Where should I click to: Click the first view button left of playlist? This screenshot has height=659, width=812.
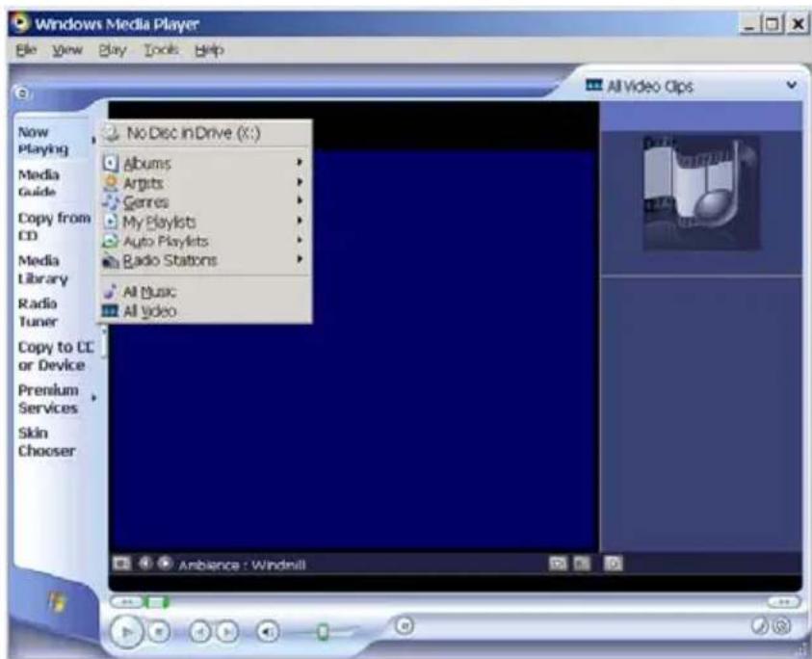click(x=558, y=564)
